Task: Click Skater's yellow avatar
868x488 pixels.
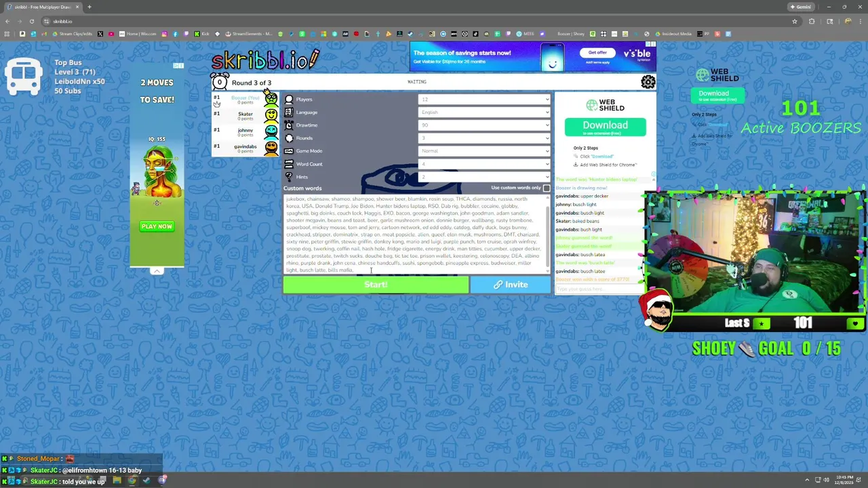Action: coord(271,115)
